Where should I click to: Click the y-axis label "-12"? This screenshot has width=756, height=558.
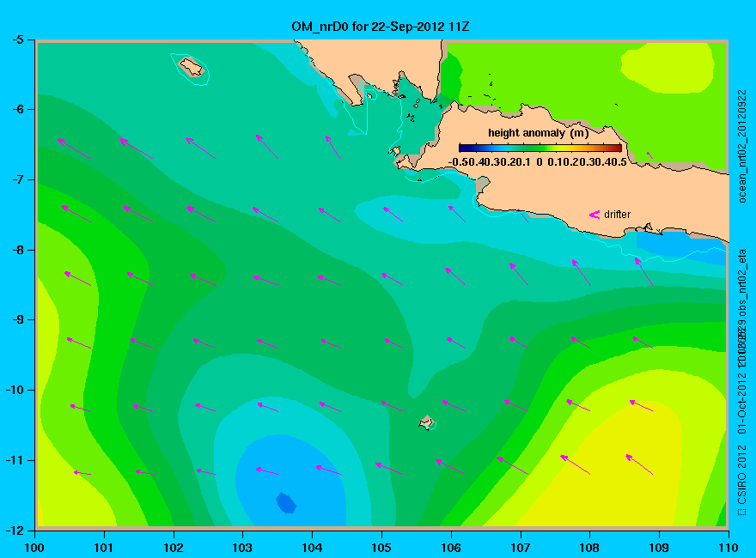click(15, 531)
